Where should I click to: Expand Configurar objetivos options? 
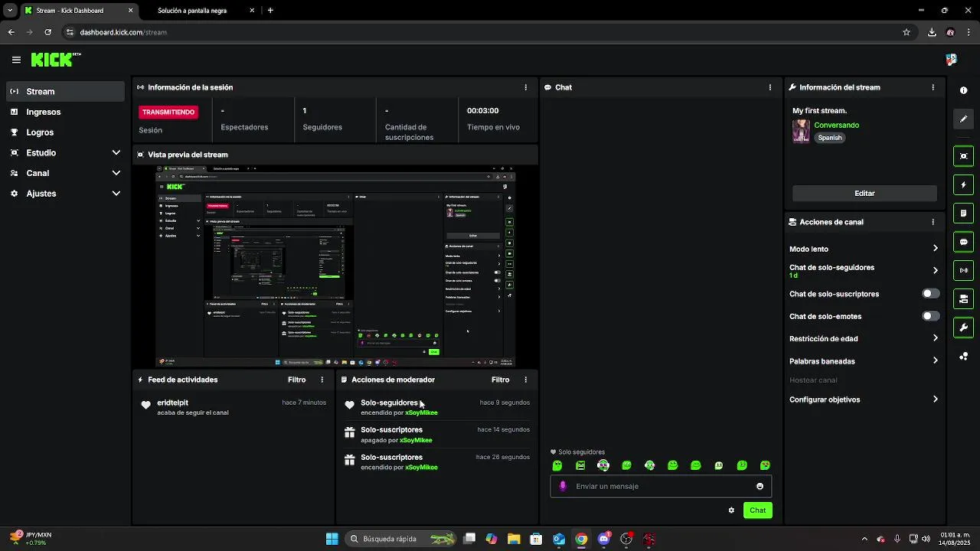tap(935, 399)
